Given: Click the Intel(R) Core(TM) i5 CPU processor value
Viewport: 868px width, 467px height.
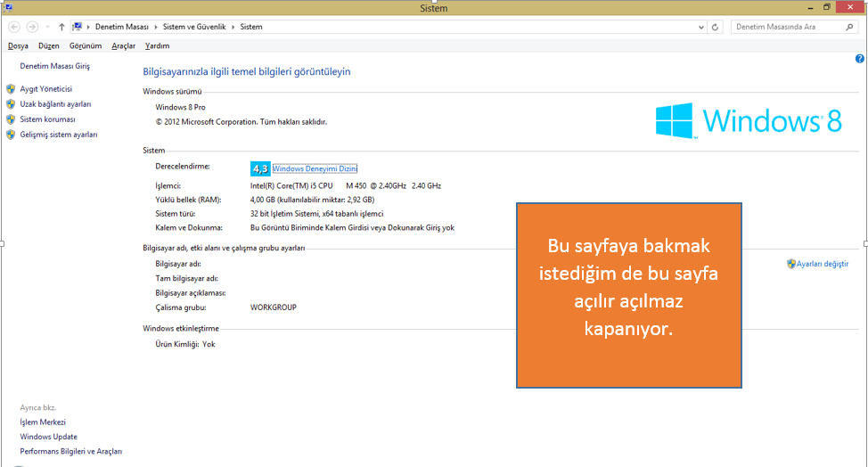Looking at the screenshot, I should pos(346,186).
